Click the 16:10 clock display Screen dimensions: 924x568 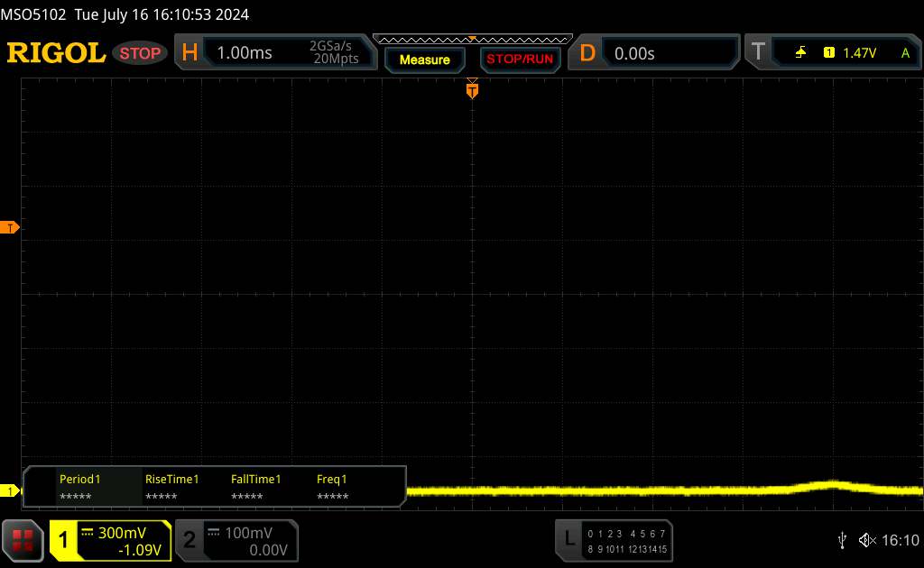click(900, 540)
